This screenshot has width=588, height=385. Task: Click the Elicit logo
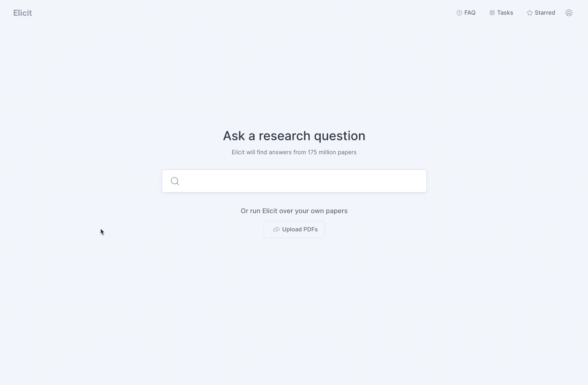pos(23,13)
